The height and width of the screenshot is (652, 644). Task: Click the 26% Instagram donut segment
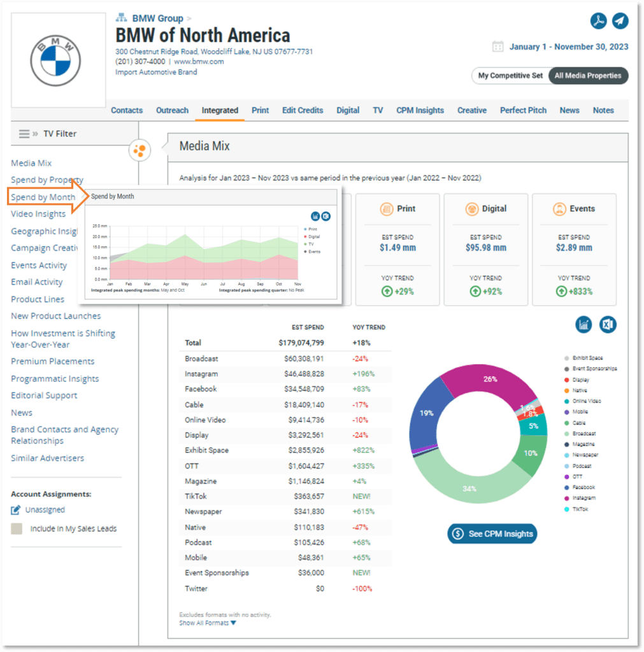click(x=489, y=379)
